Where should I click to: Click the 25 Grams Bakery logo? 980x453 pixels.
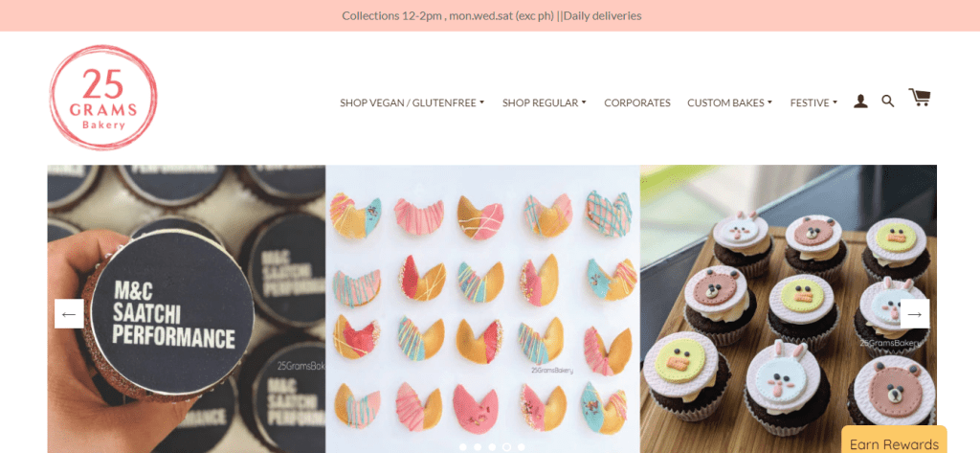click(103, 98)
